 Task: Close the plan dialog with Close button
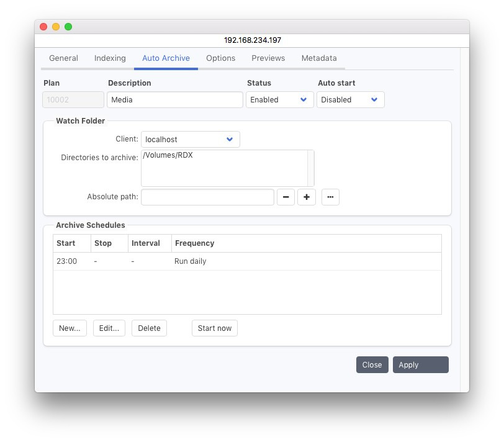[x=372, y=365]
